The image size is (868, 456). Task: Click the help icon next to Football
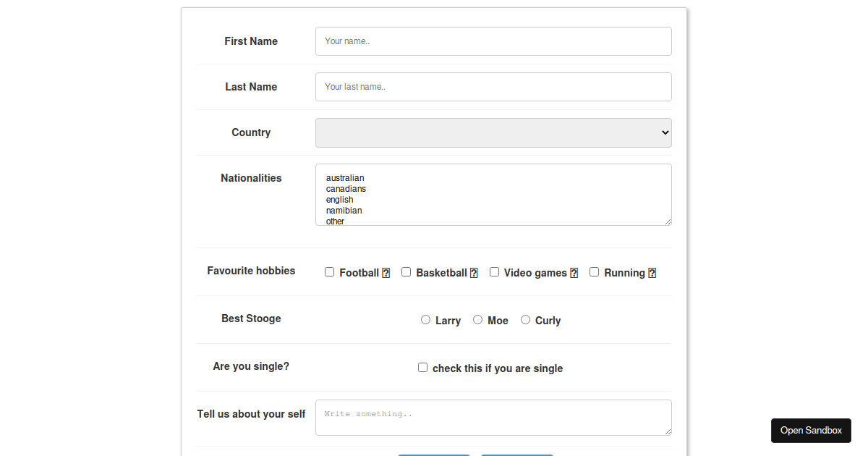(x=387, y=272)
